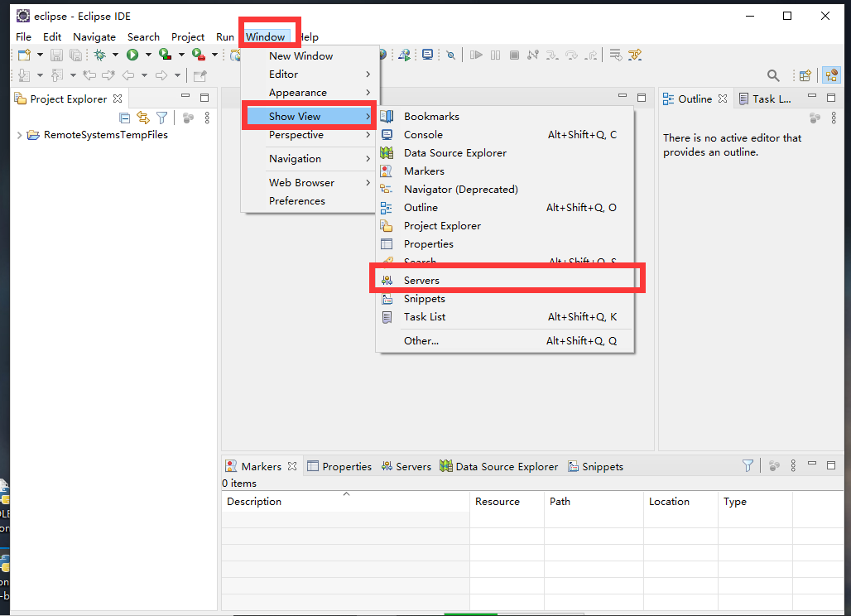The image size is (851, 616).
Task: Toggle Skip All Breakpoints
Action: [x=450, y=55]
